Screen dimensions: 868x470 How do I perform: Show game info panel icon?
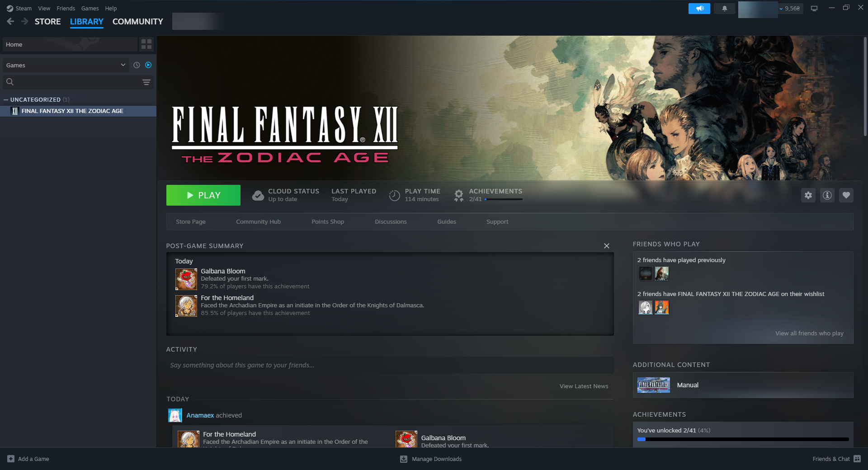pos(827,195)
